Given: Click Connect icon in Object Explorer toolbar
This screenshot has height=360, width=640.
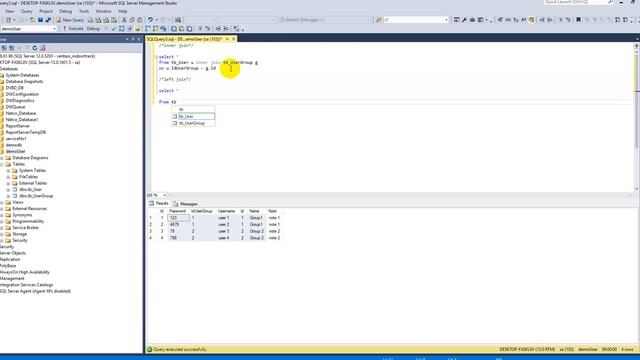Looking at the screenshot, I should [x=4, y=48].
